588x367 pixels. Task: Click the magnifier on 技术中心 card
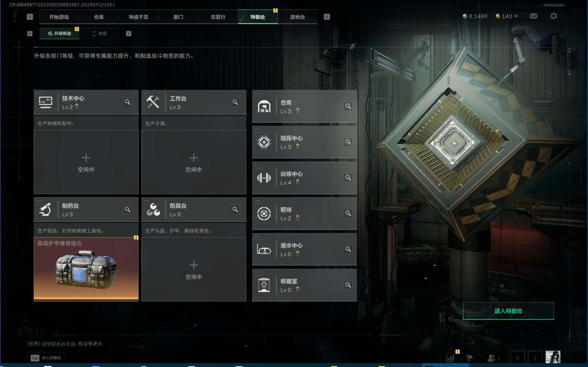(128, 102)
